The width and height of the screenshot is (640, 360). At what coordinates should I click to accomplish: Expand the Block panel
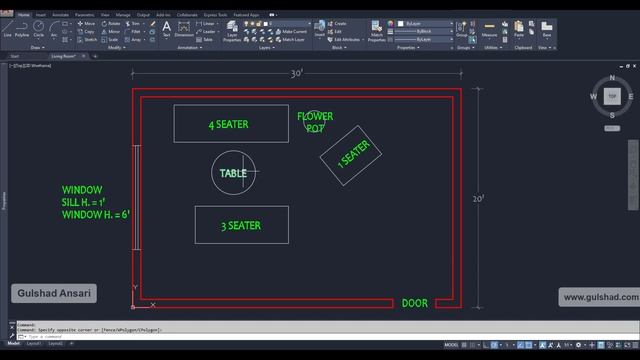pos(339,48)
